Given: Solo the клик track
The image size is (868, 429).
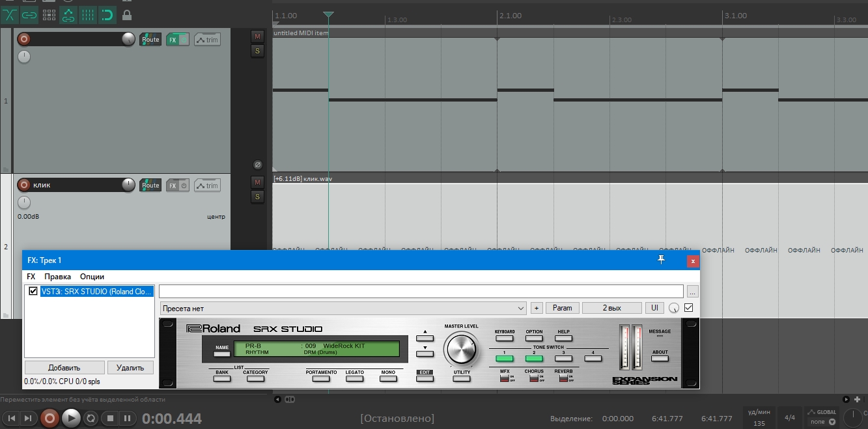Looking at the screenshot, I should tap(257, 197).
